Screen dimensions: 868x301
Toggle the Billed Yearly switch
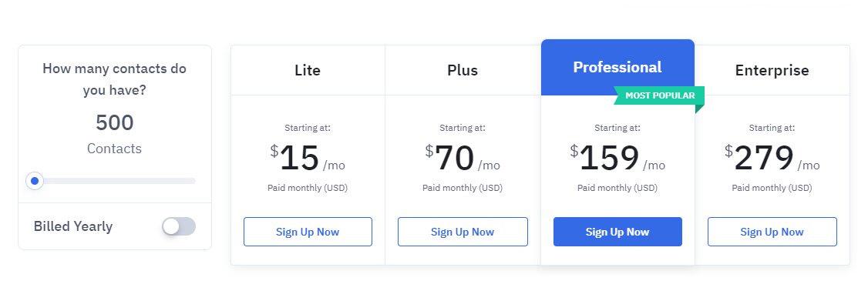[178, 226]
